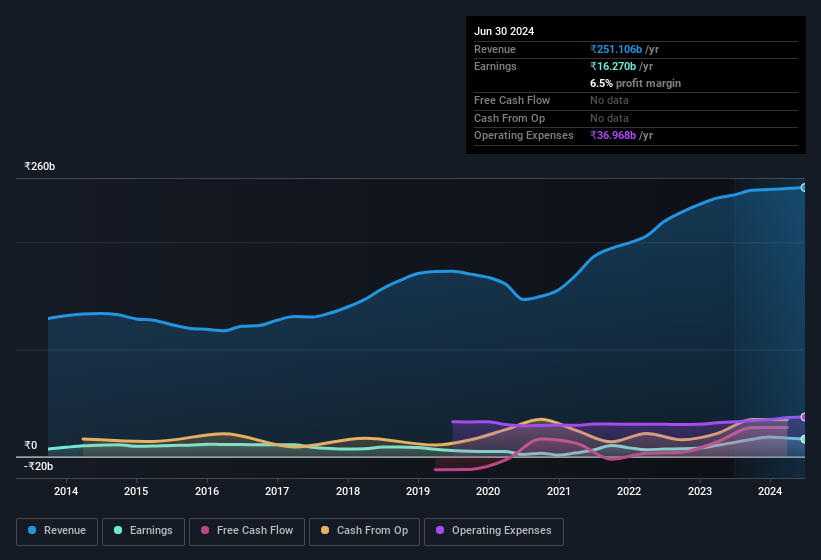Click the 2023 x-axis label
Screen dimensions: 821x560
pyautogui.click(x=700, y=491)
